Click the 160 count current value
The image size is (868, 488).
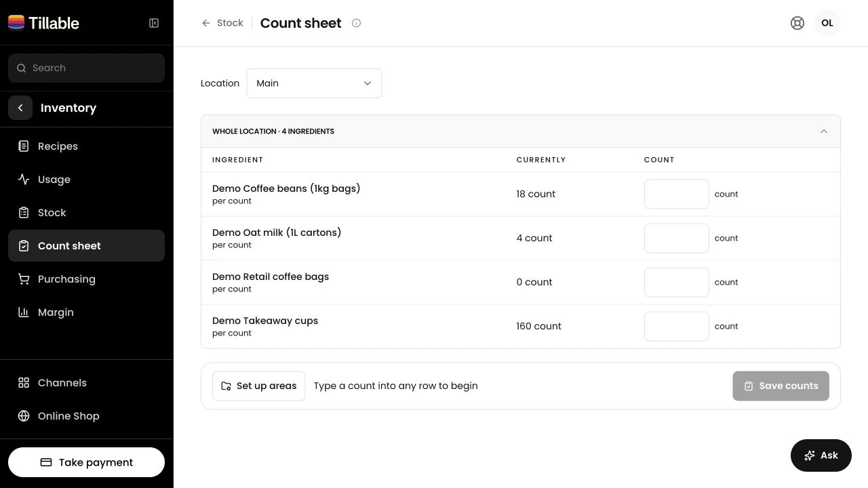pos(538,326)
